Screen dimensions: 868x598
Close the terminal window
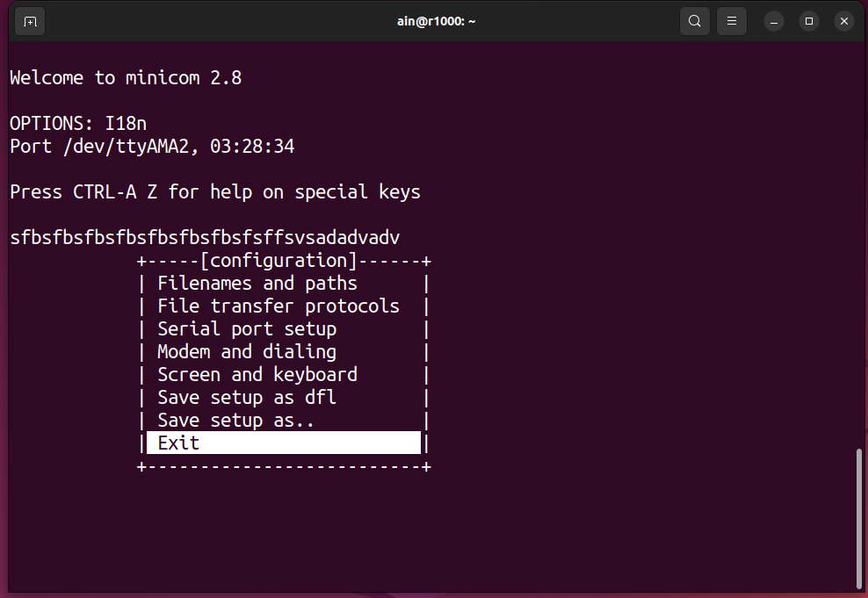pos(843,22)
